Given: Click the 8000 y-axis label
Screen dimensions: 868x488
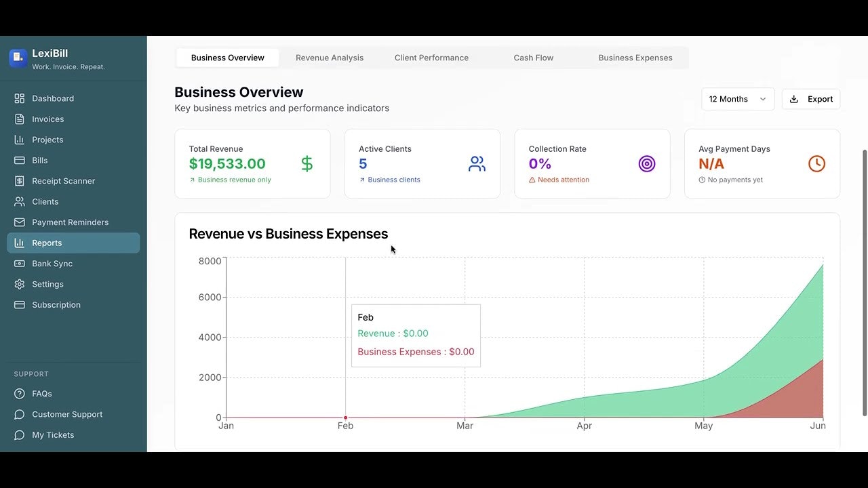Looking at the screenshot, I should 210,261.
